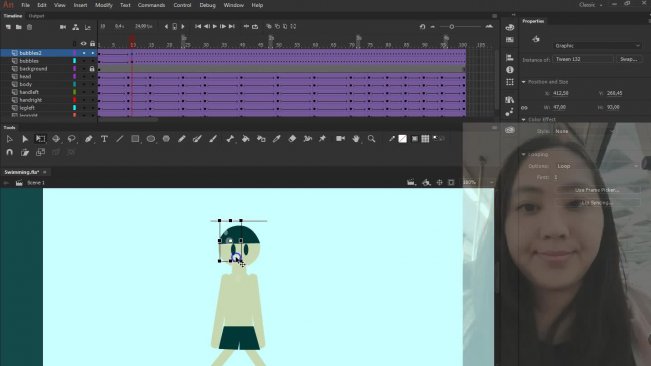Select the Subselection tool
Screen dimensions: 651x366
(x=24, y=139)
